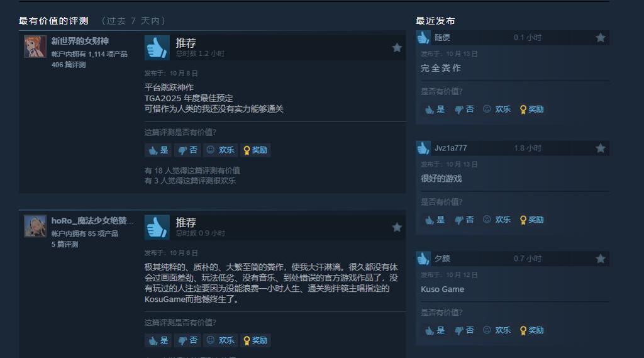This screenshot has width=644, height=358.
Task: Vote 否 on the 平台跳跃神作 review
Action: point(187,150)
